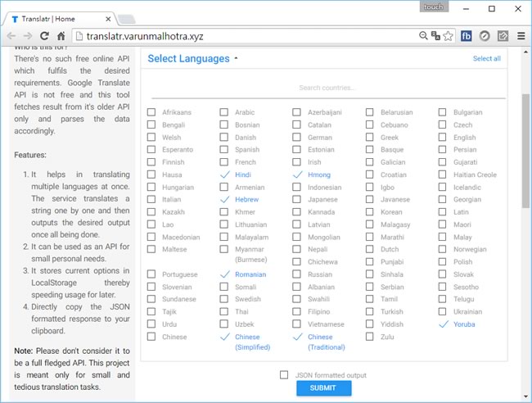Check the Afrikaans language checkbox
532x403 pixels.
pyautogui.click(x=151, y=112)
